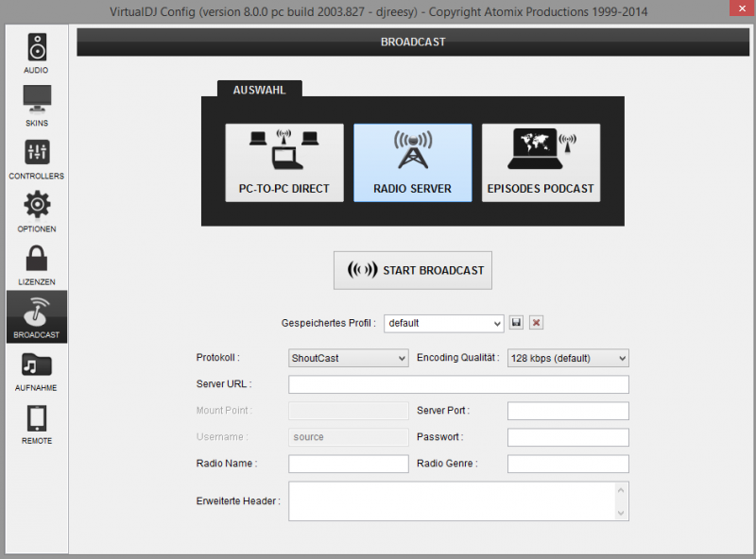This screenshot has height=559, width=756.
Task: Click the Username field showing source
Action: [x=348, y=437]
